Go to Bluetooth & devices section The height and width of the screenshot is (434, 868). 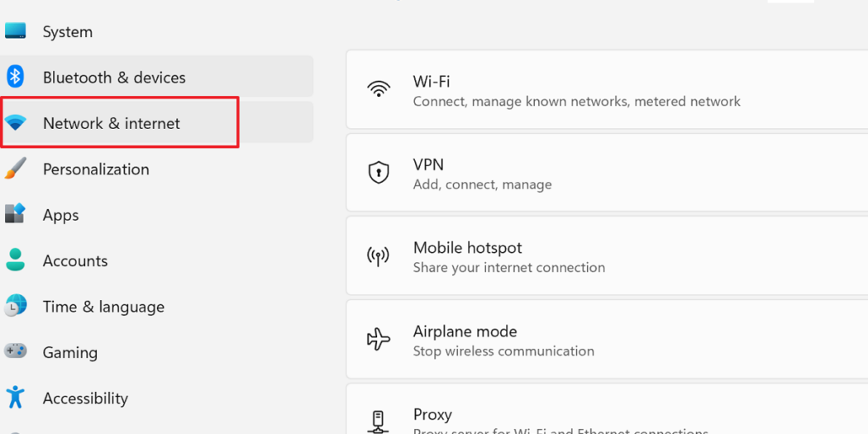coord(114,77)
